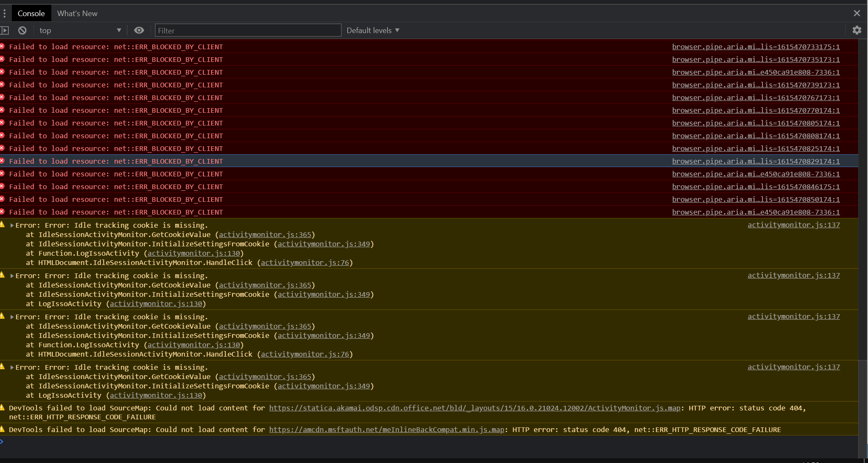Close the DevTools drawer
Screen dimensions: 868x463
857,13
